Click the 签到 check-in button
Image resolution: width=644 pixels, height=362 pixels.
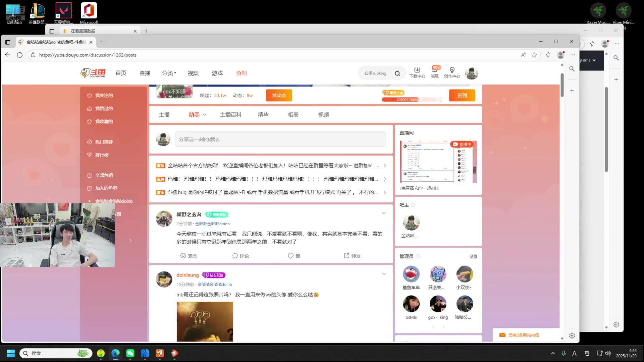tap(462, 95)
